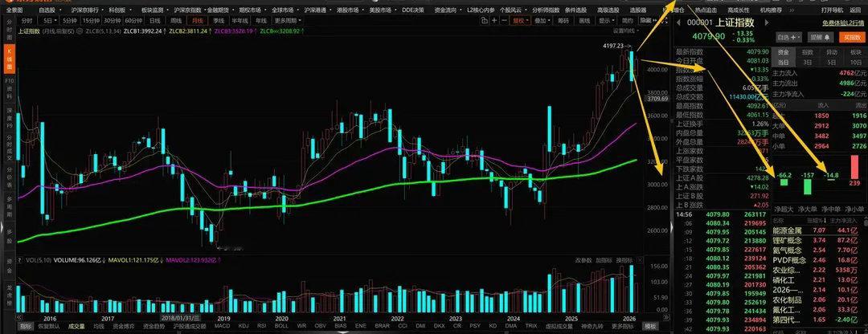Viewport: 868px width, 334px height.
Task: Select the 季线 period toggle
Action: (218, 20)
